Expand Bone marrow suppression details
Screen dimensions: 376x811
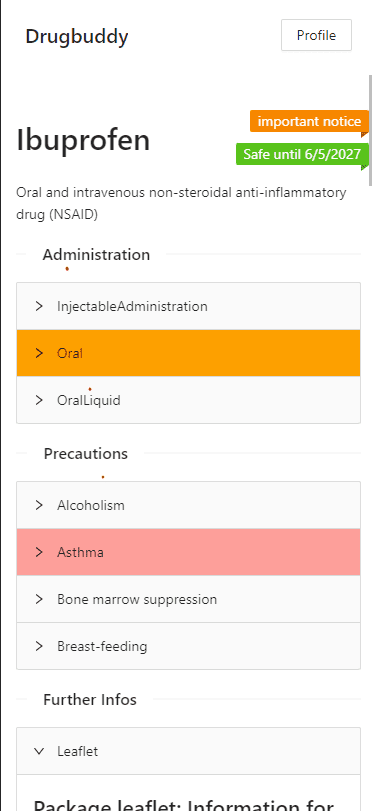[188, 599]
